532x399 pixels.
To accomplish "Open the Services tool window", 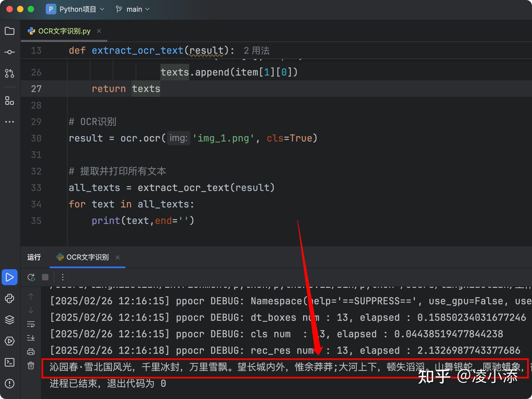I will coord(10,341).
